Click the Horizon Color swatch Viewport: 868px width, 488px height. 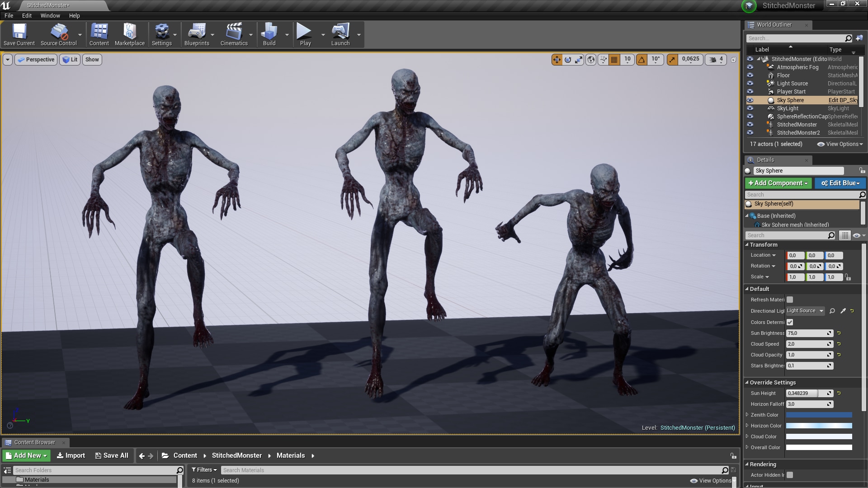pos(819,426)
